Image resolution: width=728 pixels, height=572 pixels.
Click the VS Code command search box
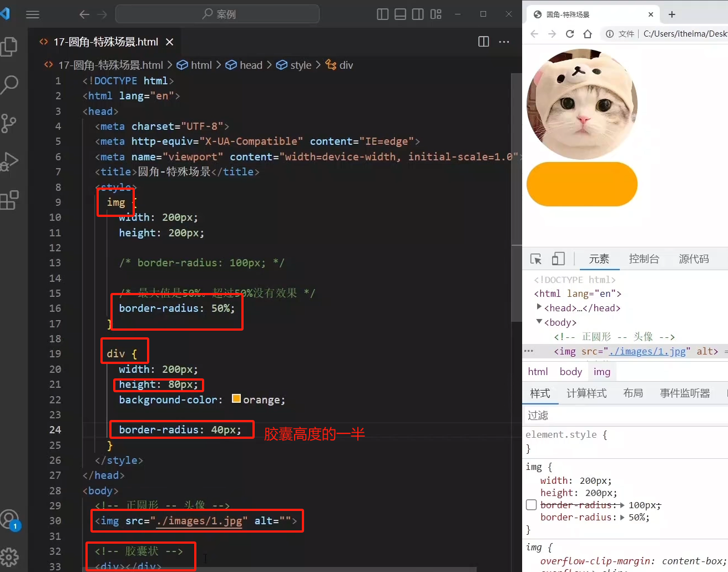point(218,14)
